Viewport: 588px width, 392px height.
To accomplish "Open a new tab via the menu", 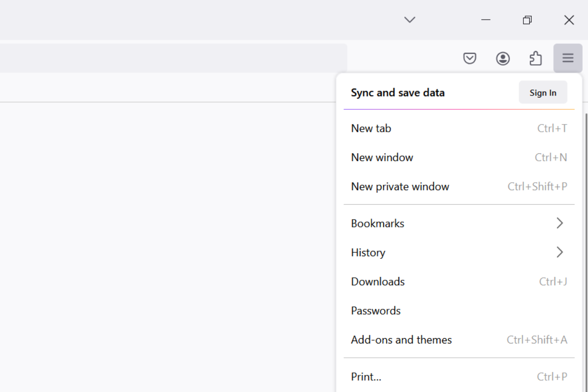I will point(370,128).
